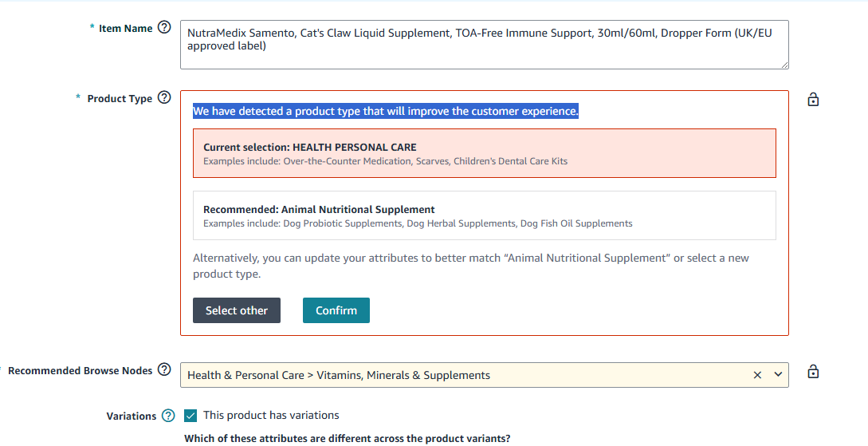Image resolution: width=868 pixels, height=446 pixels.
Task: Click the lock icon beside Product Type
Action: pyautogui.click(x=813, y=100)
